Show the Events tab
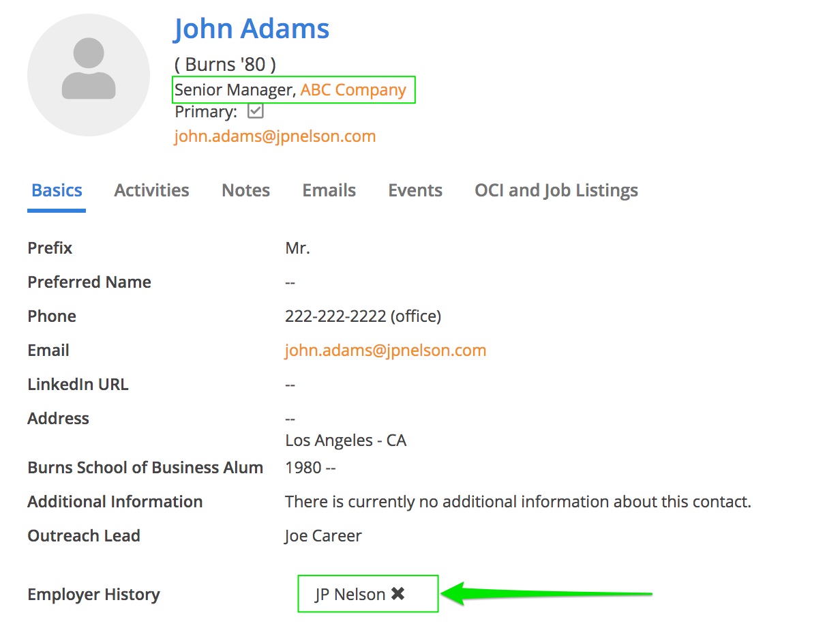 pos(415,190)
